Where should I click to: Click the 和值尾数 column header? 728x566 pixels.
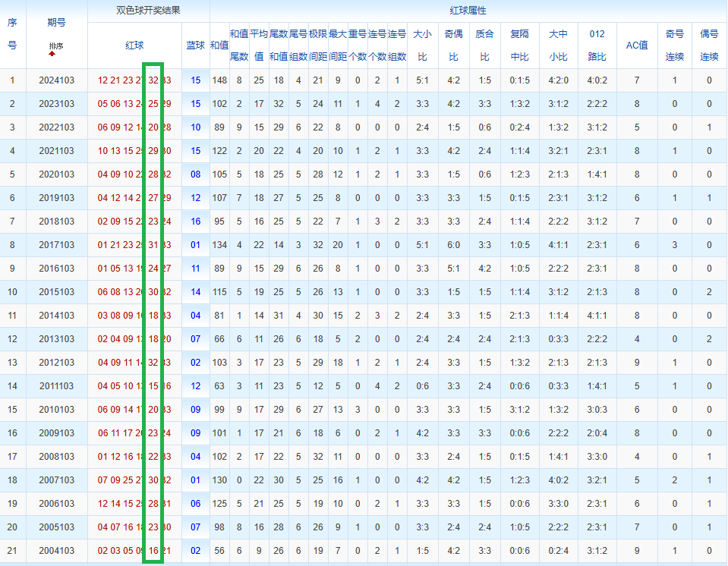point(239,45)
